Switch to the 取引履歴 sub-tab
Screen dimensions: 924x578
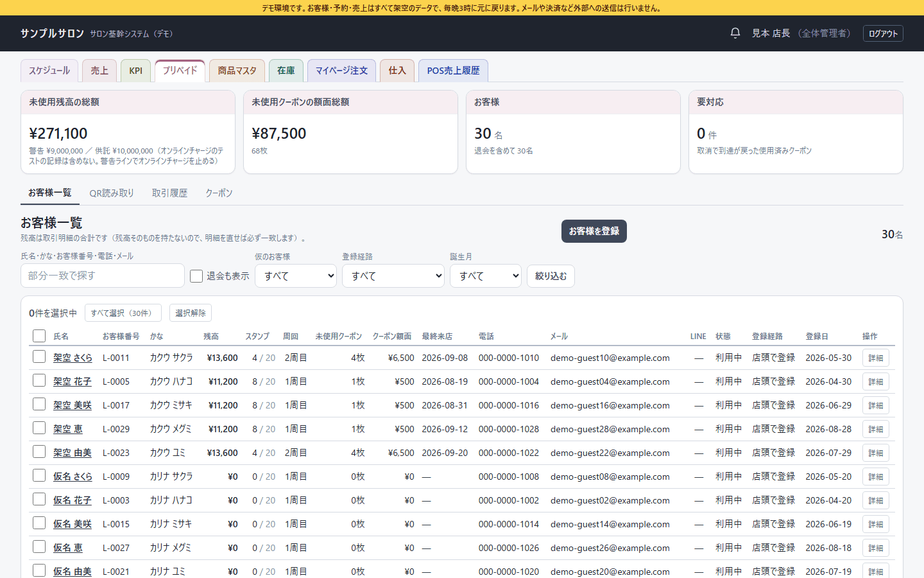[170, 193]
